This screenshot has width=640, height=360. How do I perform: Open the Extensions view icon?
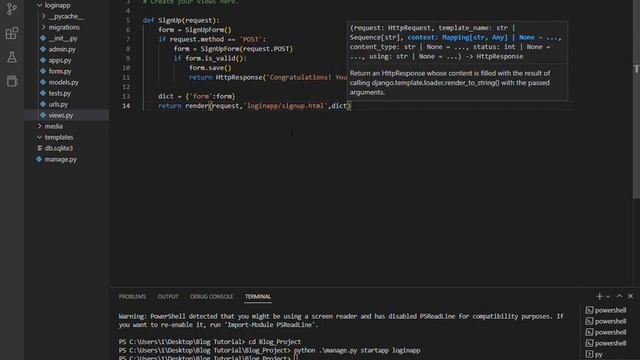pos(12,33)
